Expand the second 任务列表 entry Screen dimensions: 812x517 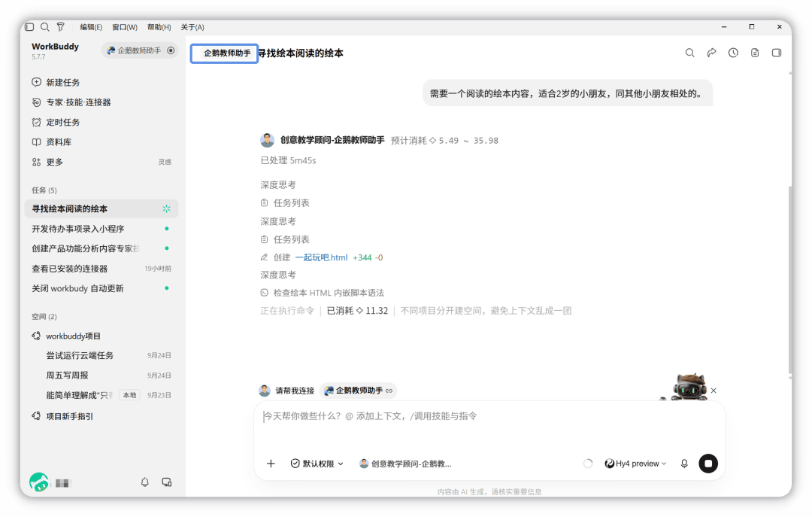tap(286, 239)
